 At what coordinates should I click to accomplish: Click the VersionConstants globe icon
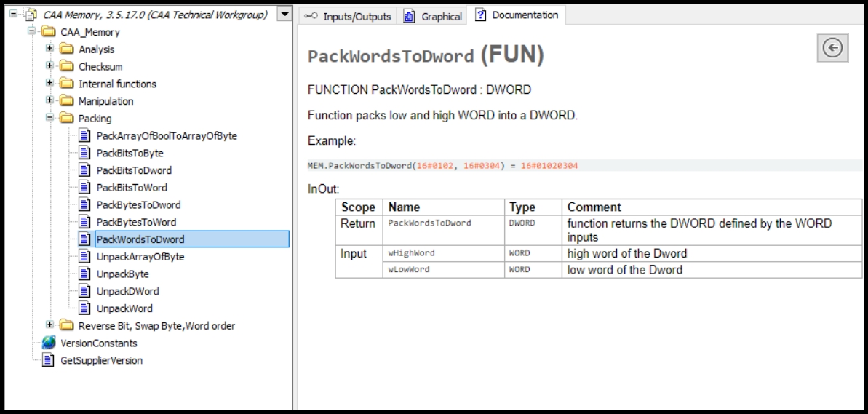click(x=49, y=343)
